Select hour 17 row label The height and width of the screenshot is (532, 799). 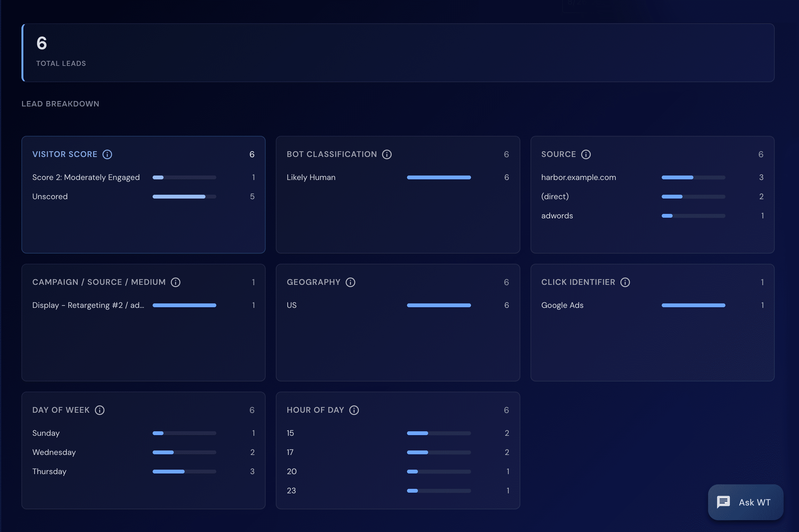point(290,452)
